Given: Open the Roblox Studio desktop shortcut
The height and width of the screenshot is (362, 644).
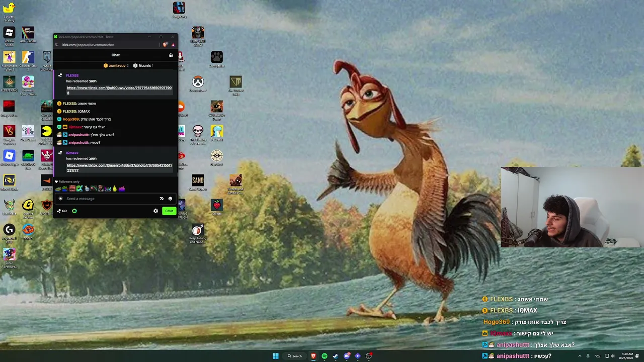Looking at the screenshot, I should coord(9,37).
